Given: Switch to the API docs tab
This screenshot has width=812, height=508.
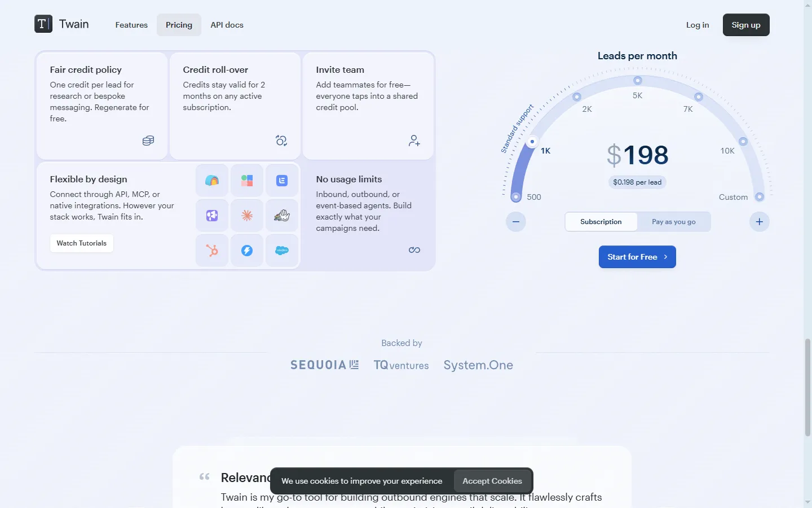Looking at the screenshot, I should click(227, 25).
